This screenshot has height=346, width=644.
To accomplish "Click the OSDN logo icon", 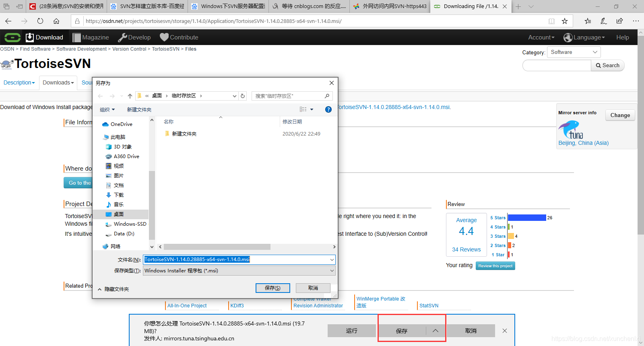I will click(12, 37).
